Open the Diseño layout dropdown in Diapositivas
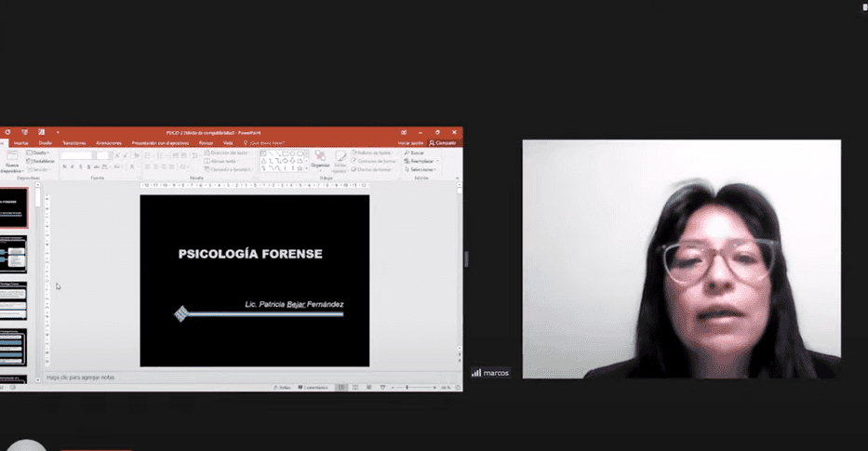Screen dimensions: 868x451 [38, 153]
